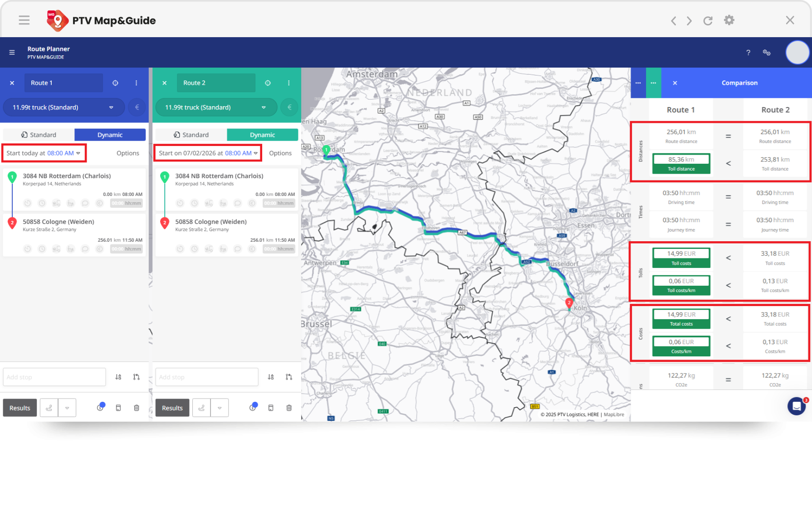Select Dynamic mode for Route 1

coord(110,135)
